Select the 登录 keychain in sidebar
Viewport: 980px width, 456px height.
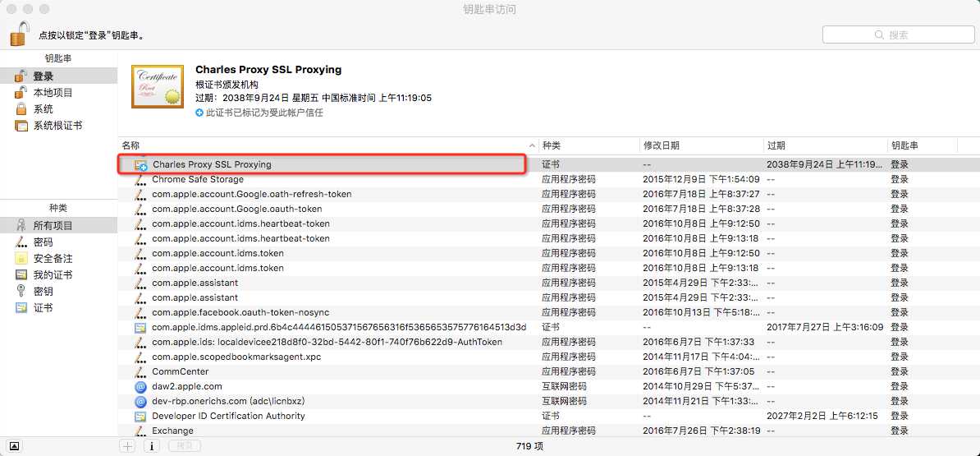click(x=59, y=76)
